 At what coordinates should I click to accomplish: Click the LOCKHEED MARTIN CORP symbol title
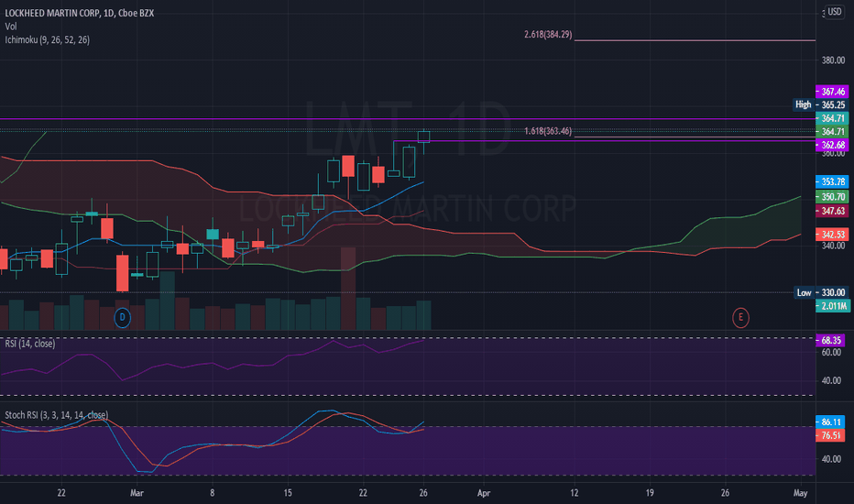pyautogui.click(x=80, y=13)
